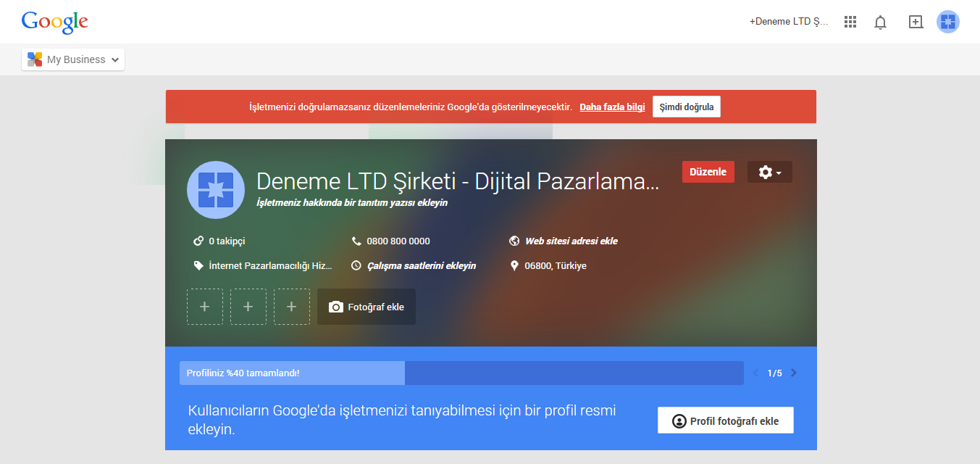Image resolution: width=980 pixels, height=464 pixels.
Task: Click the followers link icon
Action: [198, 241]
